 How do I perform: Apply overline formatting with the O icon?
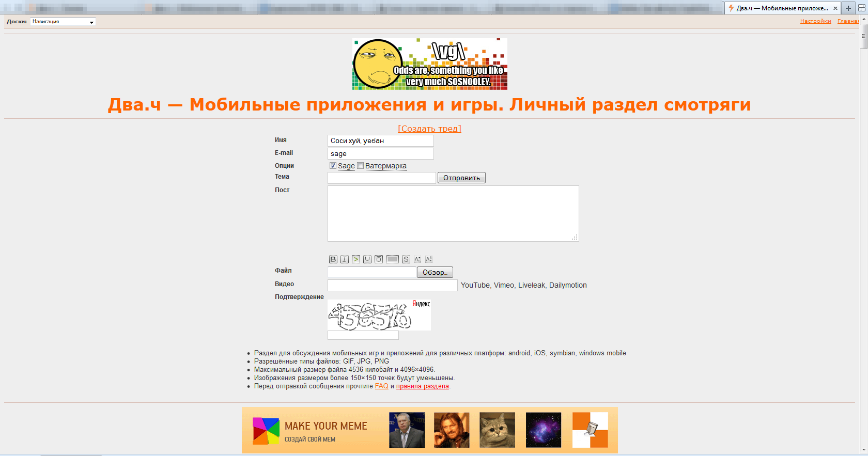[x=379, y=259]
